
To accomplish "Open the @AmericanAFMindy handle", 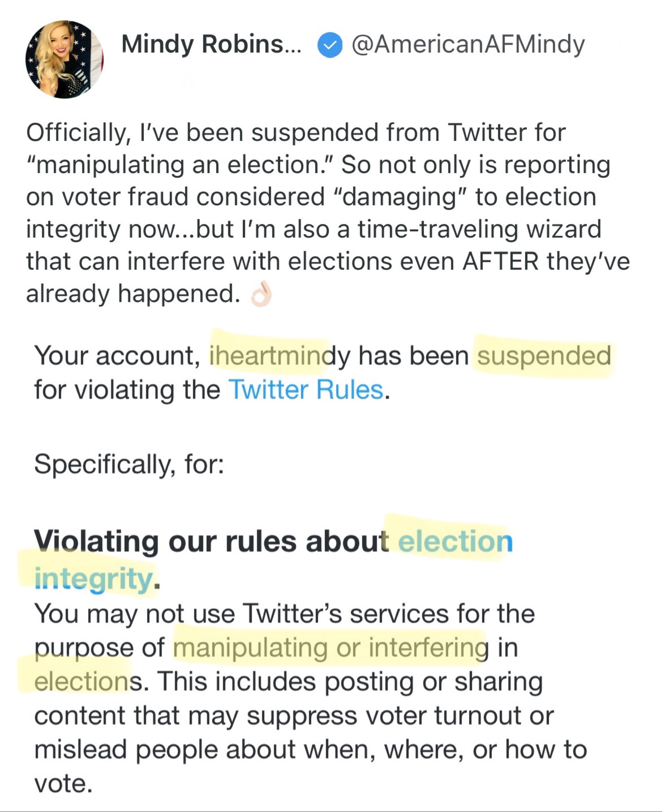I will pos(468,44).
